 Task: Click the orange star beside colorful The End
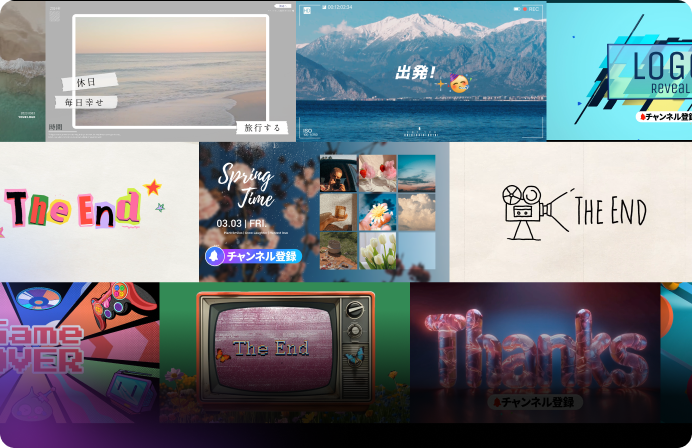click(153, 187)
